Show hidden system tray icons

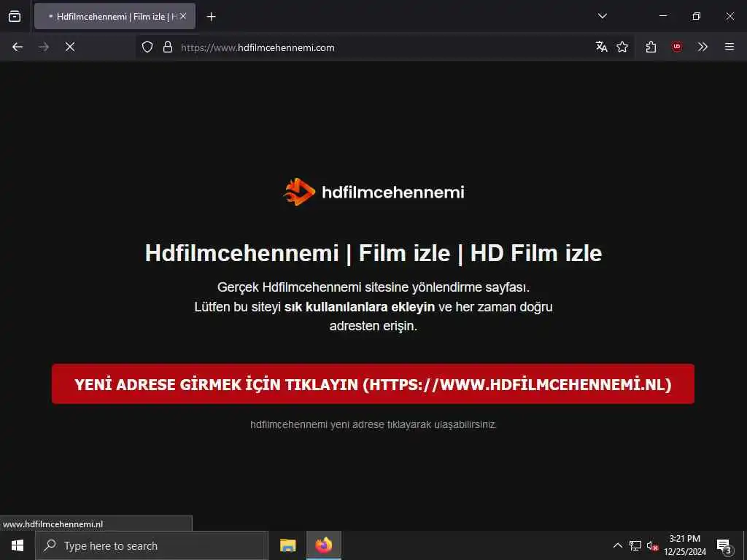point(617,545)
